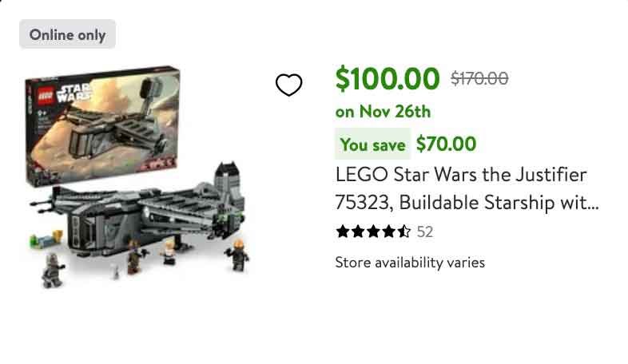Click the truncated "Buildable Starship wit..." title line

[x=467, y=203]
